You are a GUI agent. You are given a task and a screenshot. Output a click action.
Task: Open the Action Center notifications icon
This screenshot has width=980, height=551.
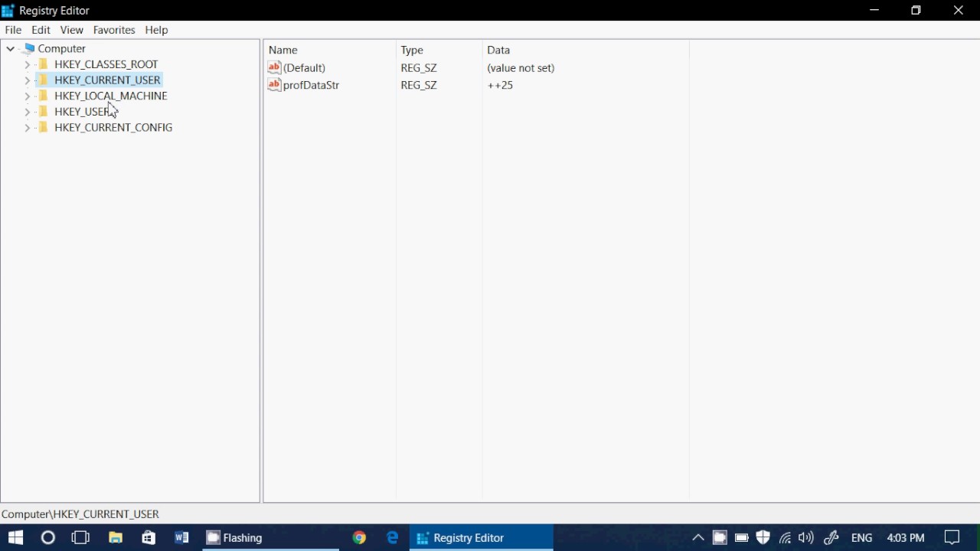tap(952, 538)
